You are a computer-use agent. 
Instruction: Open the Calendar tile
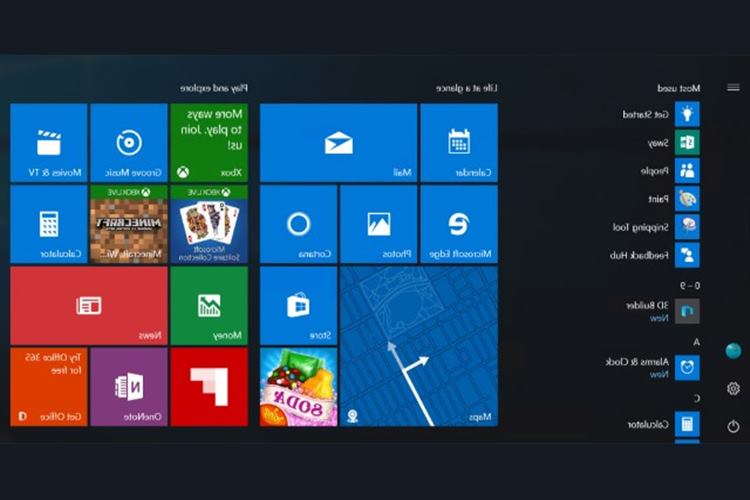459,143
